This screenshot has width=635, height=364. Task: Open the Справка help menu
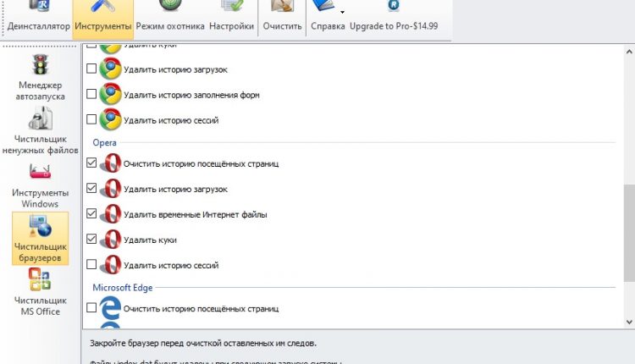tap(328, 19)
